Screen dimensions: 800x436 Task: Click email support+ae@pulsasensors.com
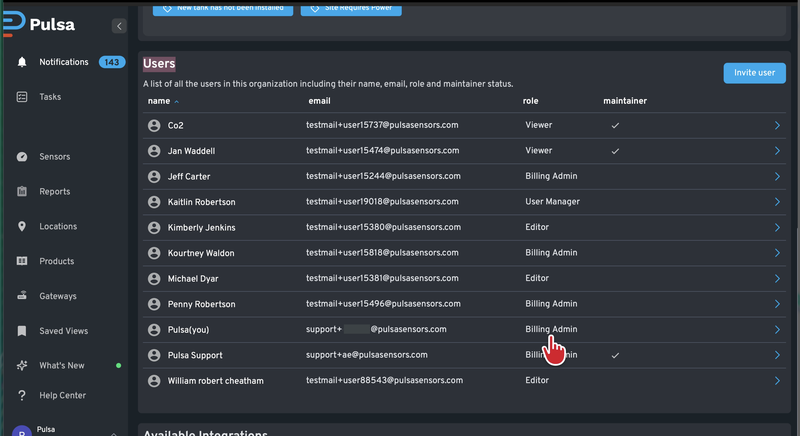(367, 355)
